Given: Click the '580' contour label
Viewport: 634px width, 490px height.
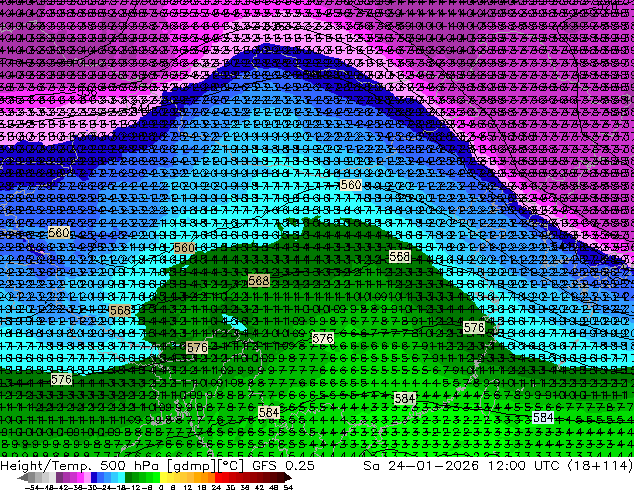Looking at the screenshot, I should click(x=59, y=232).
